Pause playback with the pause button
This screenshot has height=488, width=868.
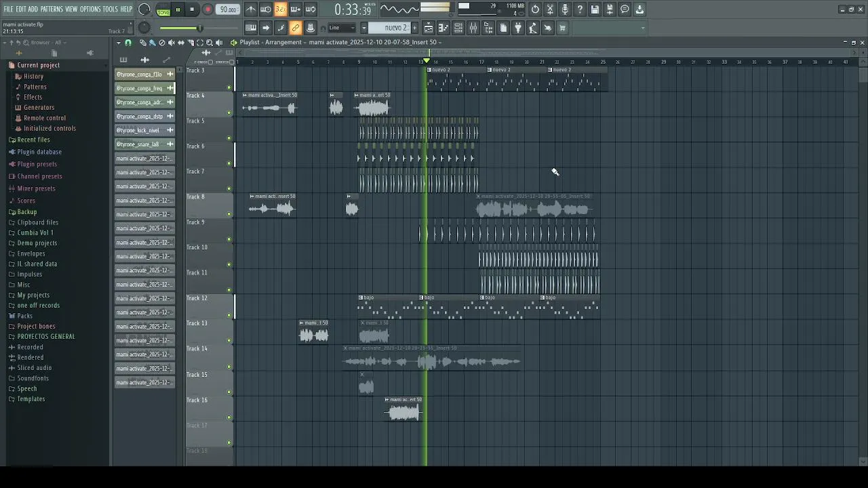(178, 9)
